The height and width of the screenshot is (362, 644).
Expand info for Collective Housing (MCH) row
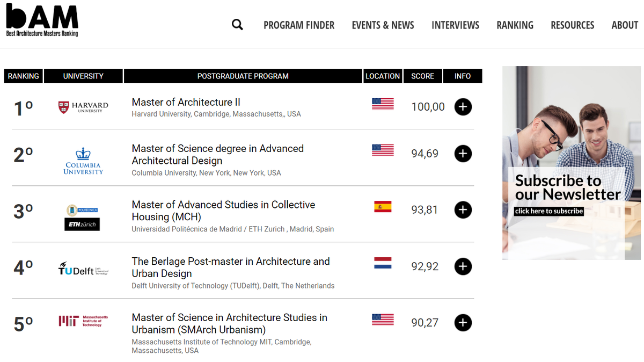click(x=463, y=210)
